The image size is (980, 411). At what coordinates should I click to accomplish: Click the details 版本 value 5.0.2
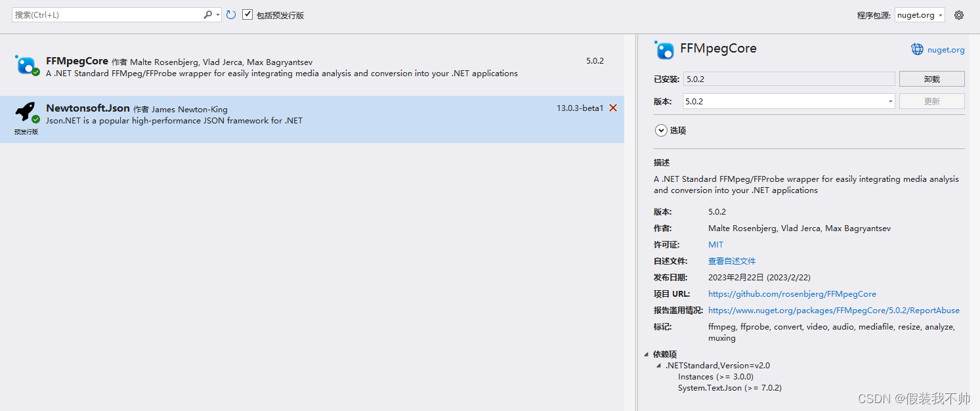tap(717, 212)
